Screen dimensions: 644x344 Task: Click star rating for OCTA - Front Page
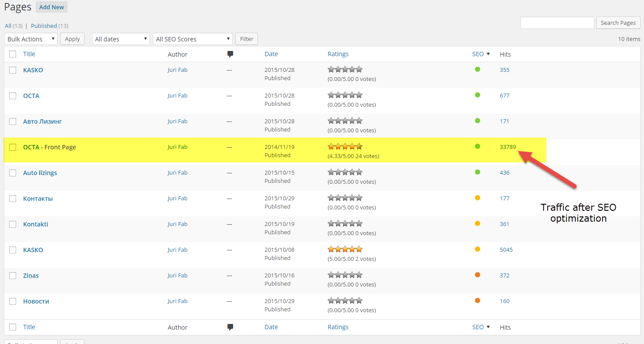coord(345,147)
